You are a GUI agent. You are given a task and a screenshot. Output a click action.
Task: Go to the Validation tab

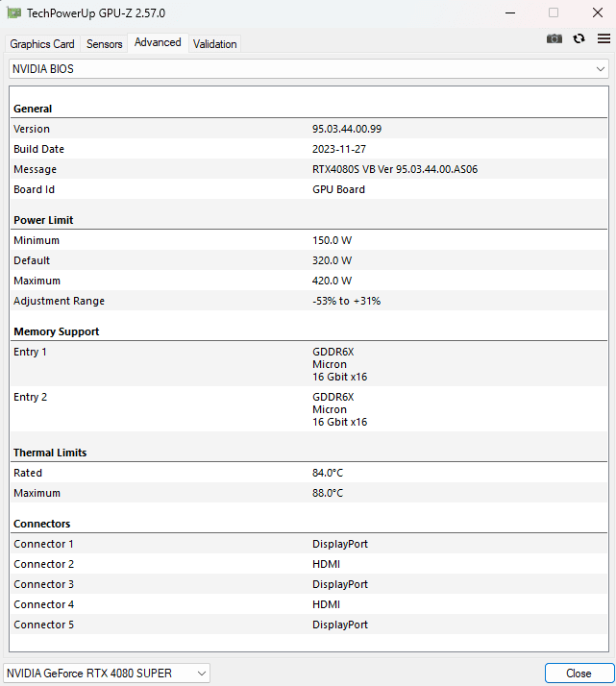tap(214, 44)
